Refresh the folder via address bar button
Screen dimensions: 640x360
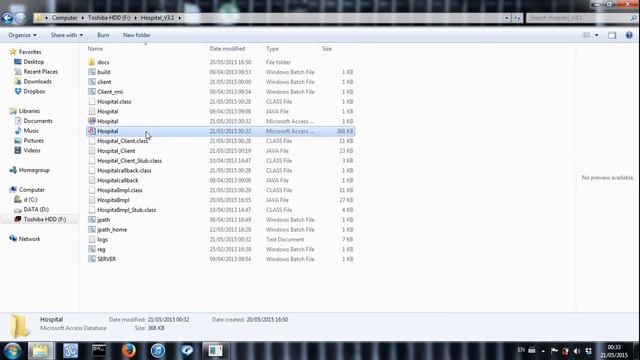pos(518,18)
